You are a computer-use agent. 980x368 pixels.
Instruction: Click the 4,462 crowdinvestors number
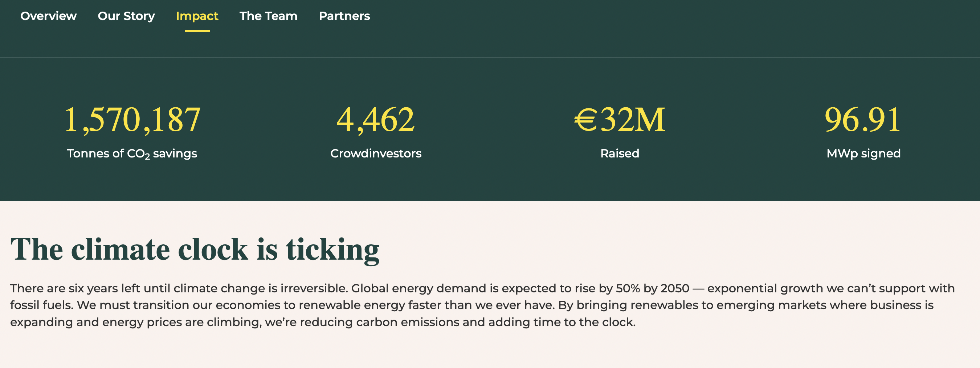(x=376, y=120)
